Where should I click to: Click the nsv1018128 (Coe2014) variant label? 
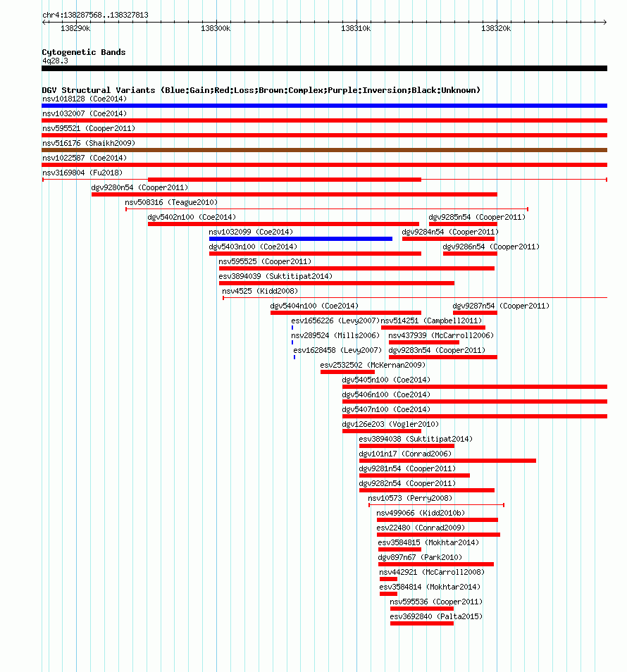click(x=85, y=99)
